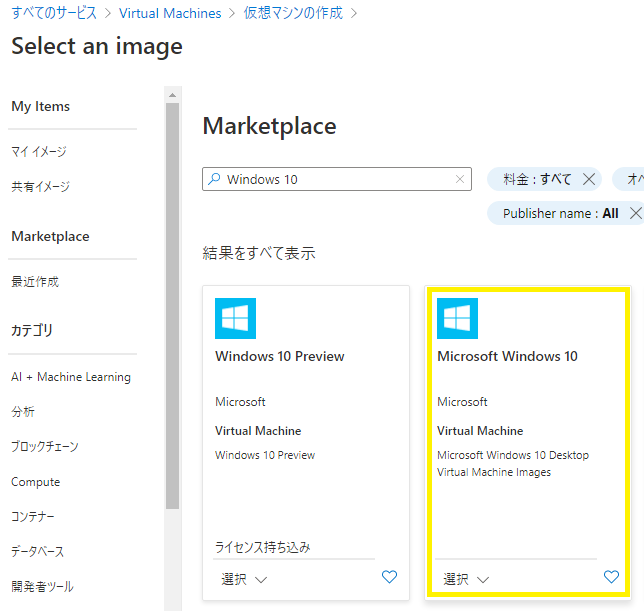
Task: Select the Compute category
Action: click(35, 482)
